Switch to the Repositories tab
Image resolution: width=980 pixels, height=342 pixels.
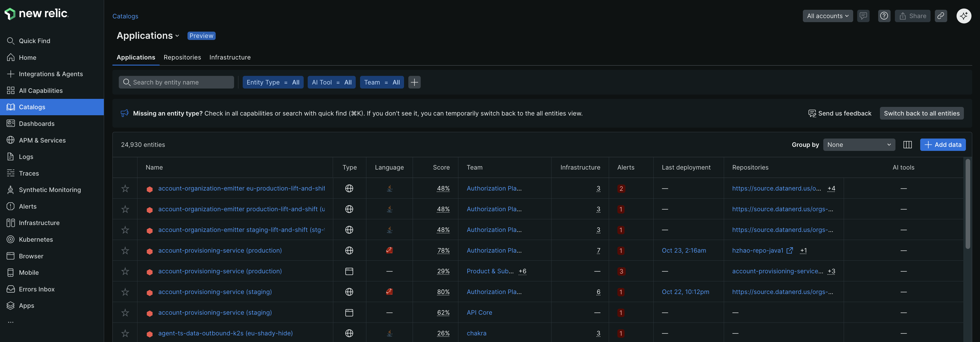[182, 57]
